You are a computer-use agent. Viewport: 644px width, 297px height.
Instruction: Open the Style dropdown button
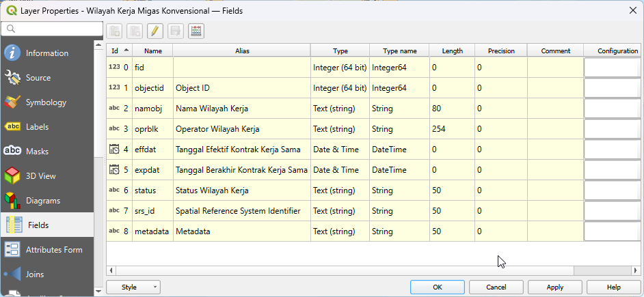point(133,287)
